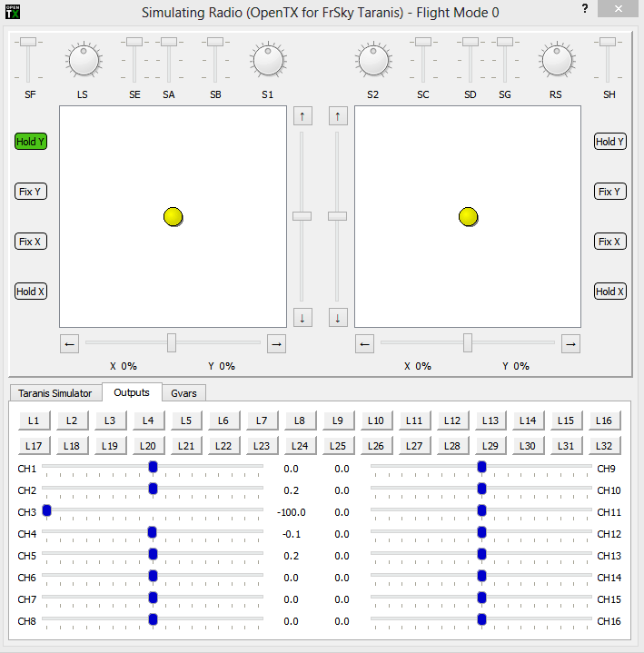Disable left stick Hold Y
This screenshot has height=653, width=644.
click(x=31, y=142)
